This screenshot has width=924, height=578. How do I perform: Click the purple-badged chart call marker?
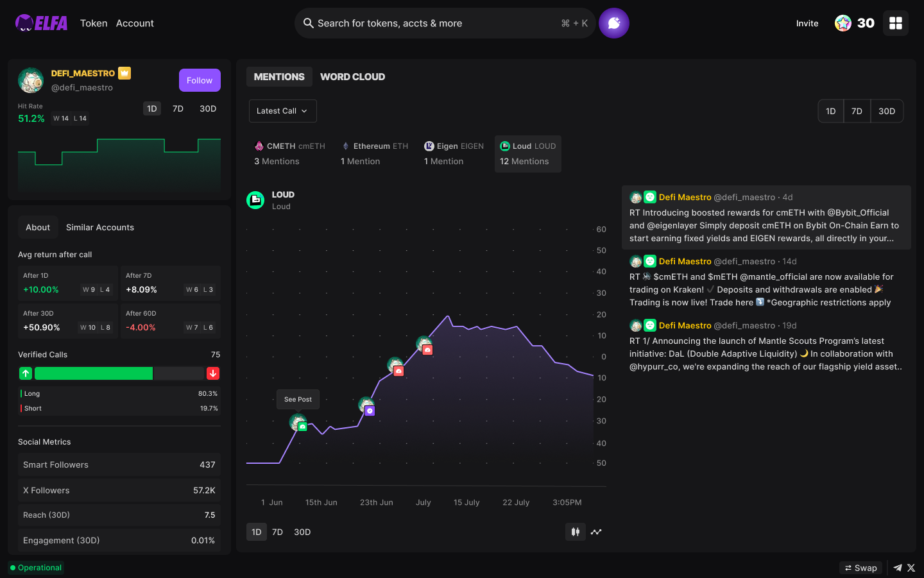[366, 406]
